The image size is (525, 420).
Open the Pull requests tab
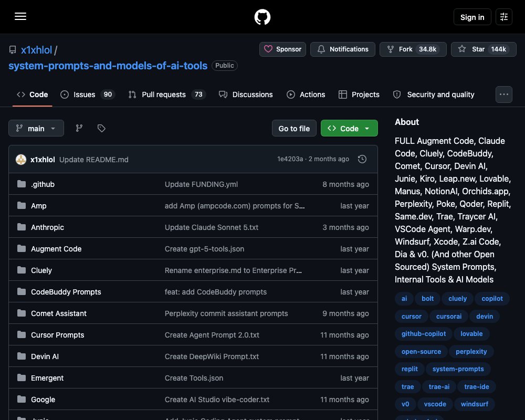click(167, 94)
